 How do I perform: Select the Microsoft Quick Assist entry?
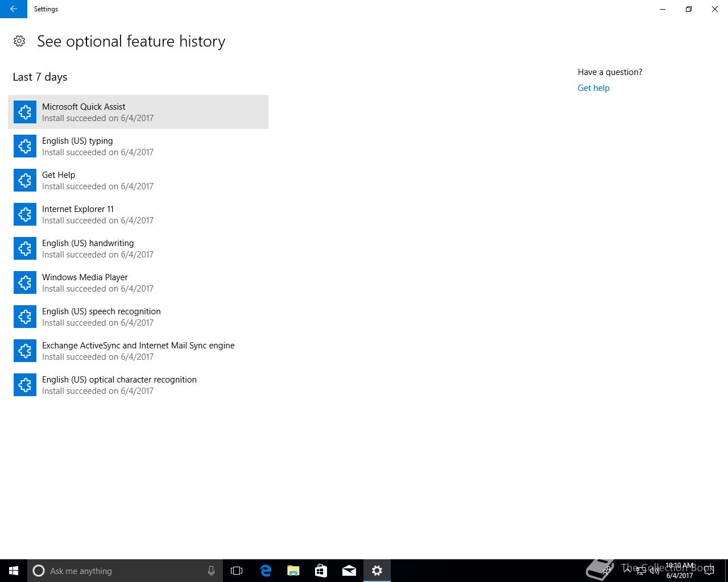[x=138, y=112]
